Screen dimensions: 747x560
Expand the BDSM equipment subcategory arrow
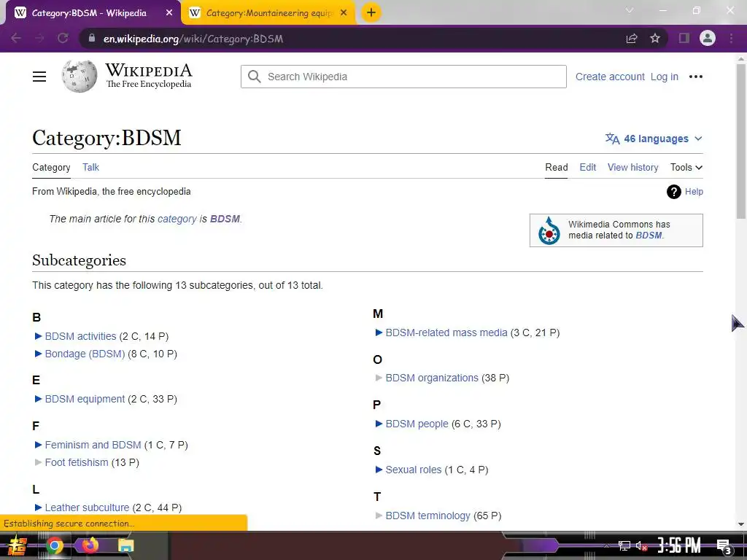pos(38,399)
